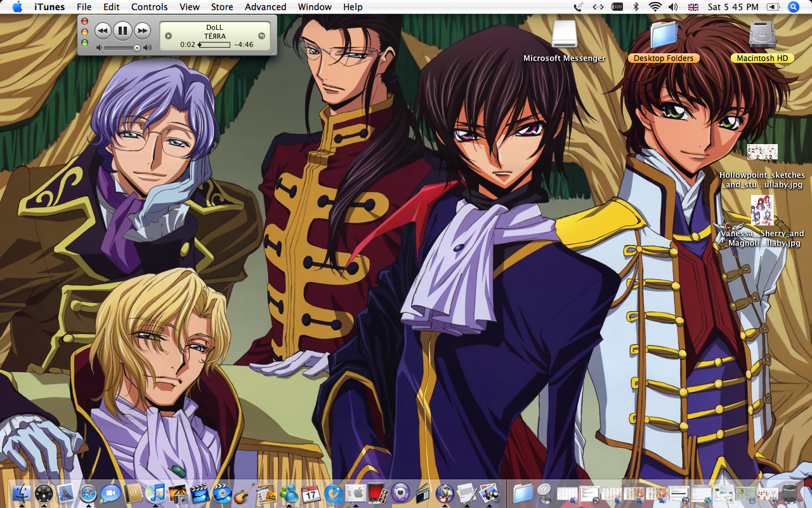Open the File menu
The image size is (812, 508).
[x=84, y=7]
